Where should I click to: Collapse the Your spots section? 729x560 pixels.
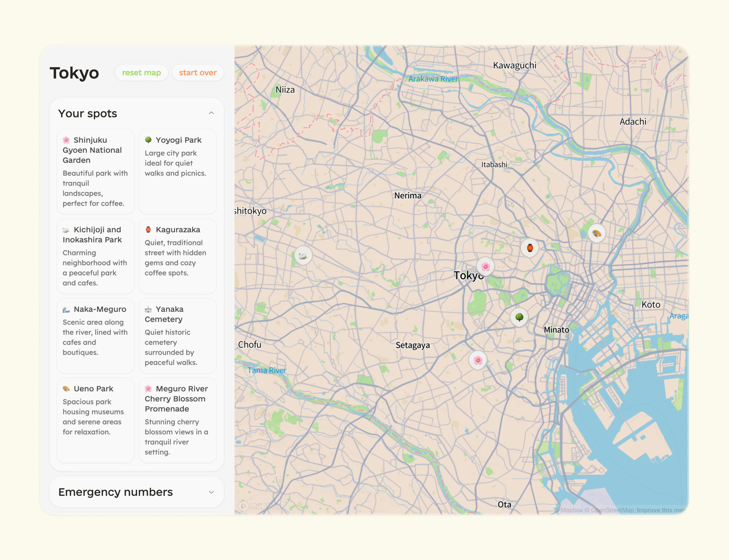point(211,113)
